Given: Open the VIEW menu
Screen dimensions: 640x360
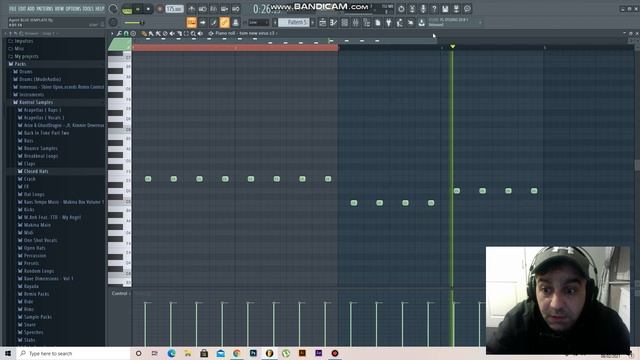Looking at the screenshot, I should (60, 9).
